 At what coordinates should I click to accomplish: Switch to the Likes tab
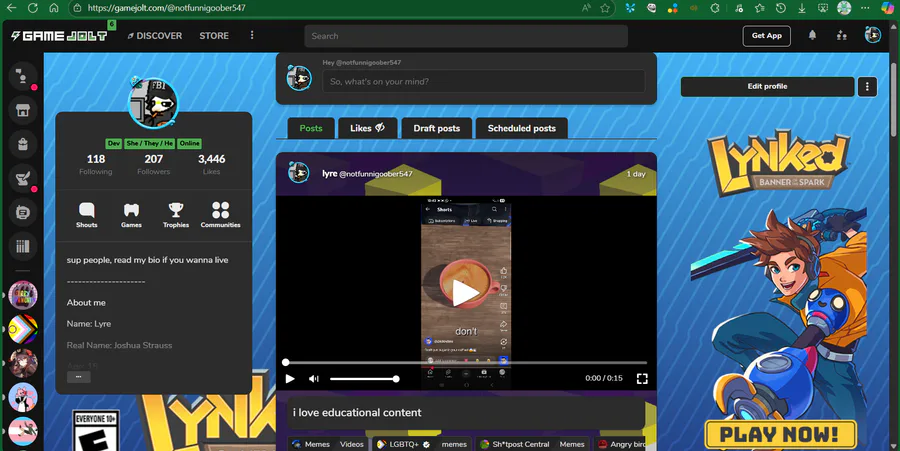(x=367, y=128)
